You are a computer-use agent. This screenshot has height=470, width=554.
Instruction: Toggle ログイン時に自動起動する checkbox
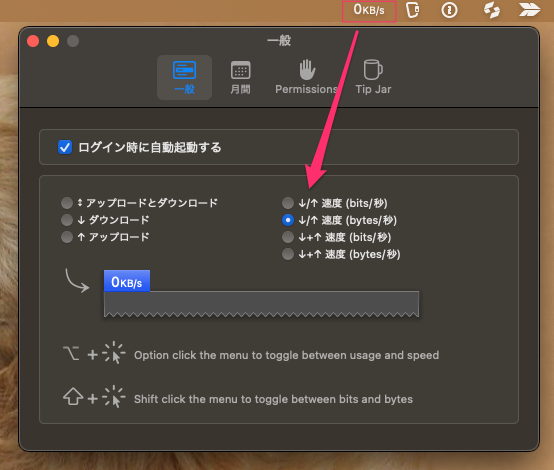click(x=65, y=147)
